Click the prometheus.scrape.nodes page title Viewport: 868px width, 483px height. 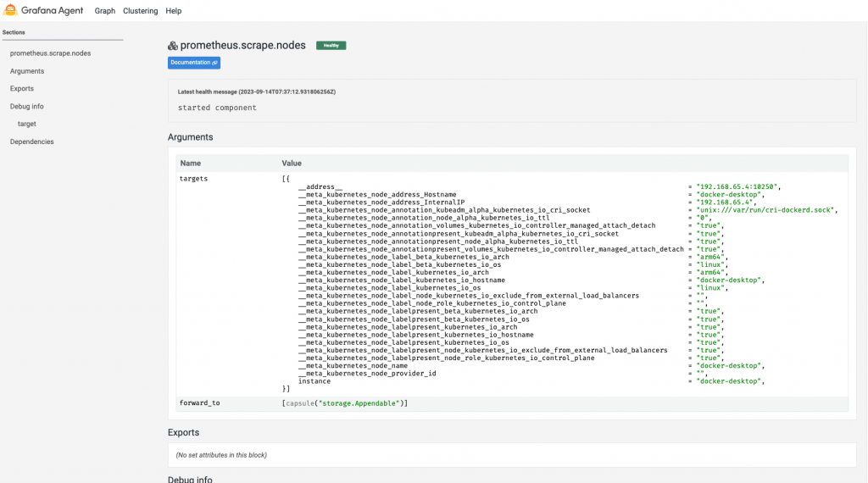[243, 46]
